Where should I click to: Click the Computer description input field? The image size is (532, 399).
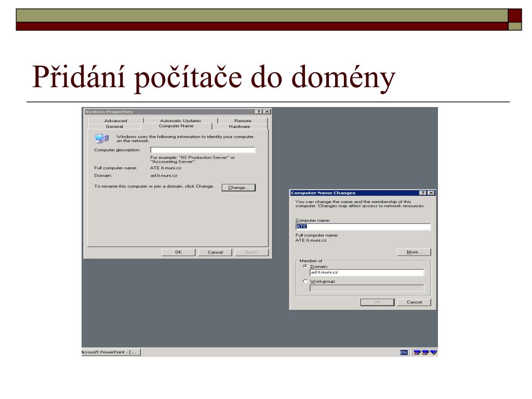(x=203, y=150)
